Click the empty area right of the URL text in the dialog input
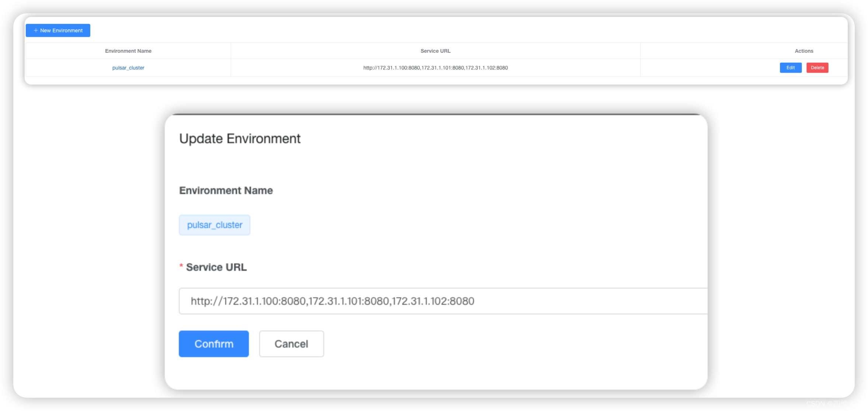The height and width of the screenshot is (411, 868). click(x=590, y=301)
